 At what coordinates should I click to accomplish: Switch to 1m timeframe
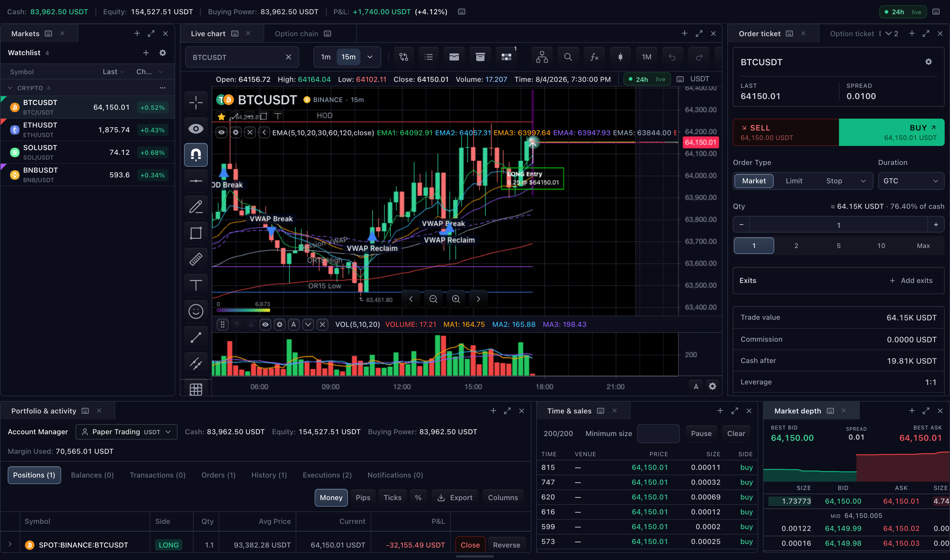pos(325,57)
